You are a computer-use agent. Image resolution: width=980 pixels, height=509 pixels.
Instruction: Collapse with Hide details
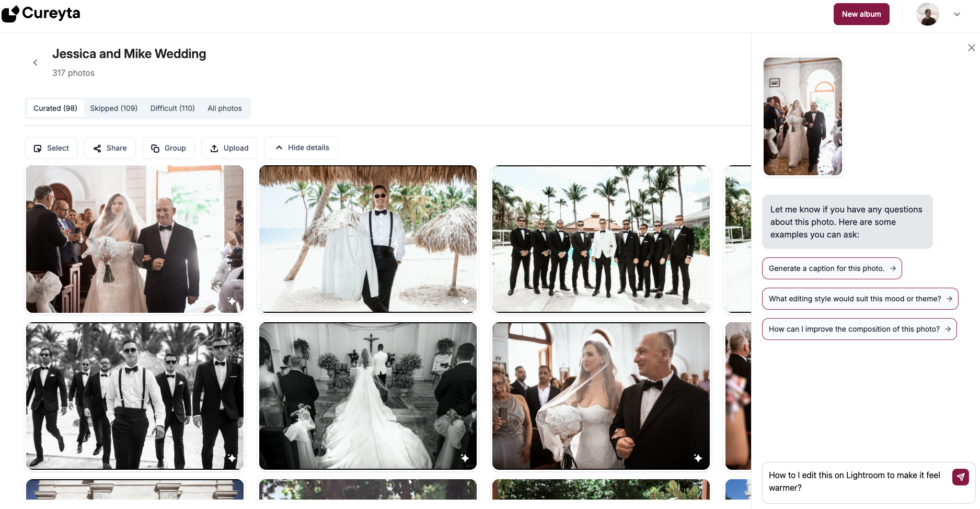(x=301, y=148)
